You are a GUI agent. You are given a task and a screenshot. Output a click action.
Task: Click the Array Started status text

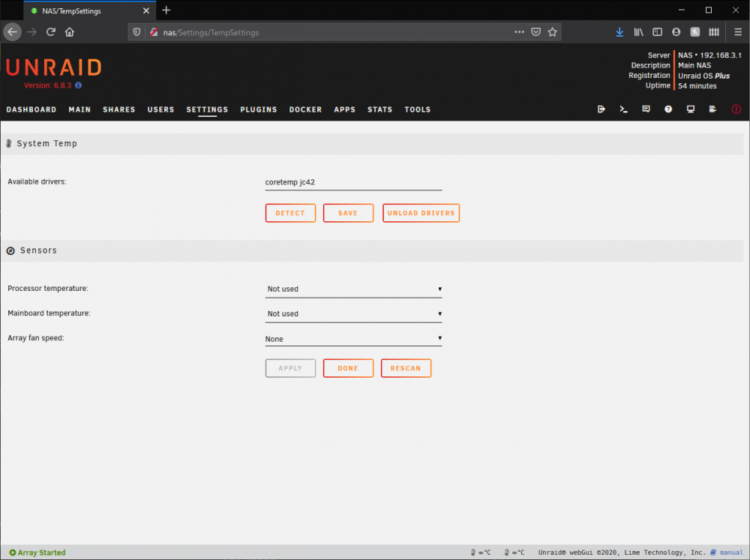click(x=41, y=553)
